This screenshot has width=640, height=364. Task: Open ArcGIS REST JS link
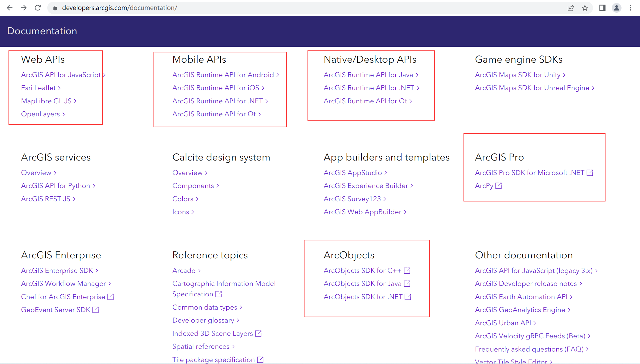click(x=48, y=199)
